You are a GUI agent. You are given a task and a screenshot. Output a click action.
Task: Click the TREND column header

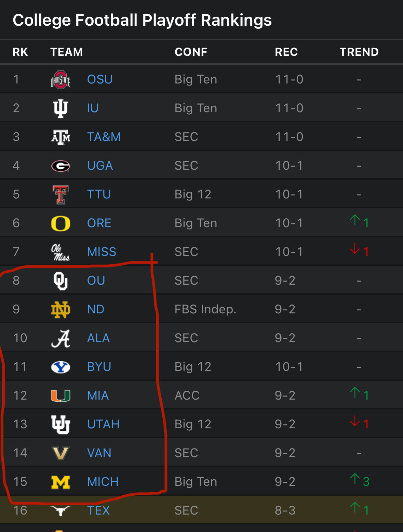click(x=359, y=52)
